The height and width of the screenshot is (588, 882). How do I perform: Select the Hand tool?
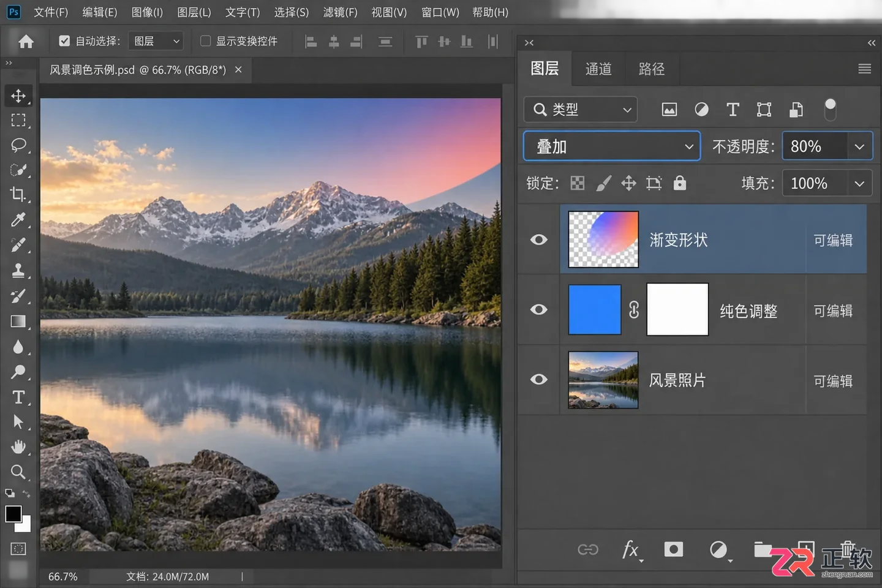pyautogui.click(x=18, y=447)
